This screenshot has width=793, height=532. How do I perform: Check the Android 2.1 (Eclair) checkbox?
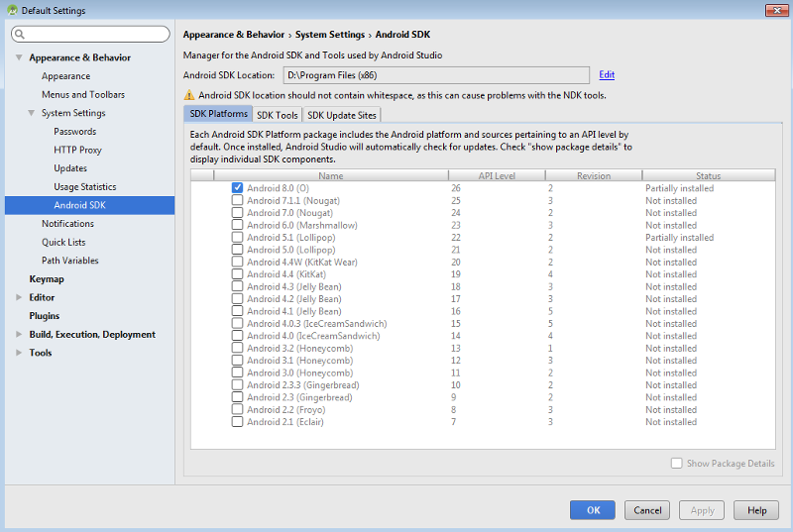click(x=237, y=421)
